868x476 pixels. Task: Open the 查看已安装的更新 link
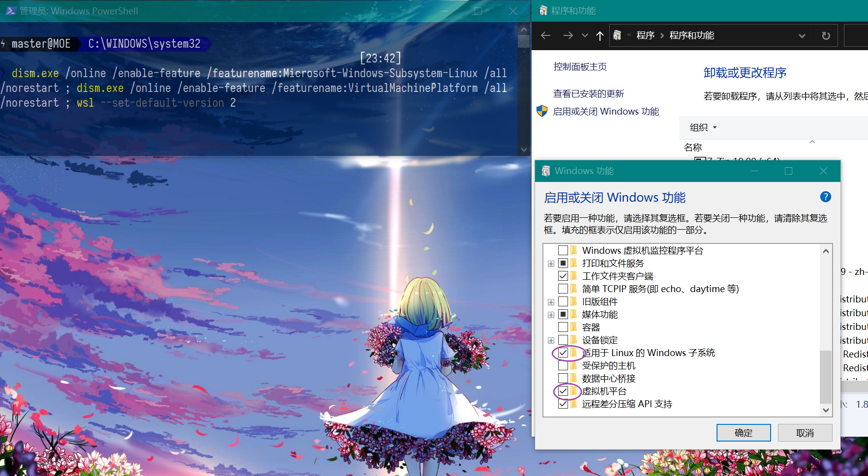tap(588, 93)
